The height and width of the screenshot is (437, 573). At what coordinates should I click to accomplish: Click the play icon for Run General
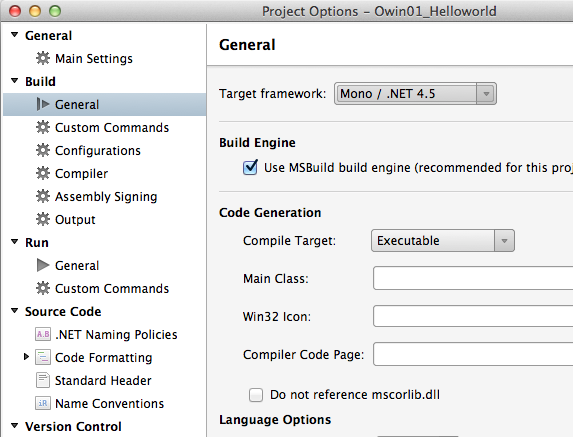tap(43, 265)
